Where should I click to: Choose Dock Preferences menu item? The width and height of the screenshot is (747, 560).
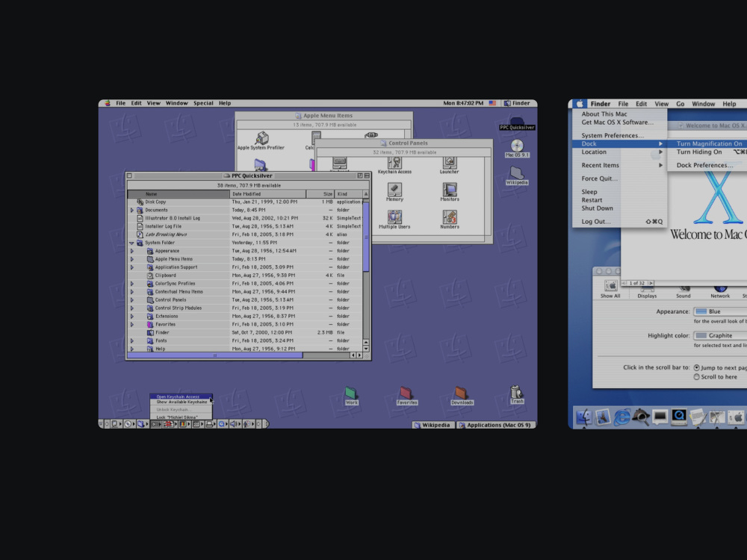(707, 165)
